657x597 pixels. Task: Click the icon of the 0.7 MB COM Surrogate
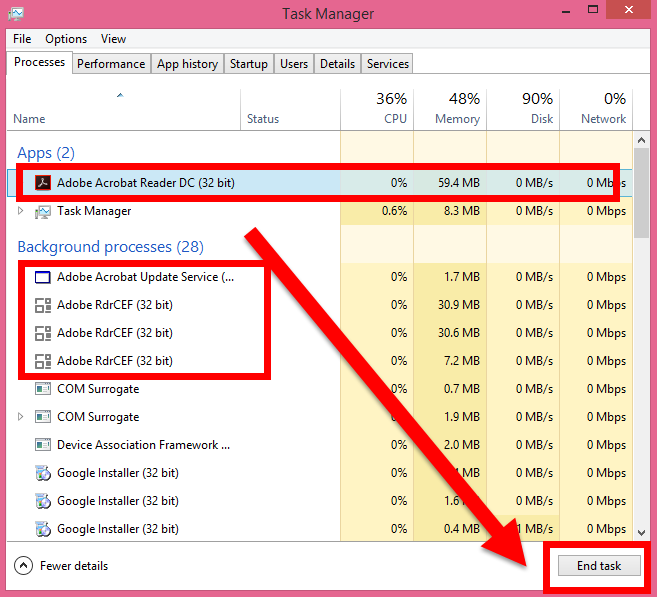click(43, 389)
